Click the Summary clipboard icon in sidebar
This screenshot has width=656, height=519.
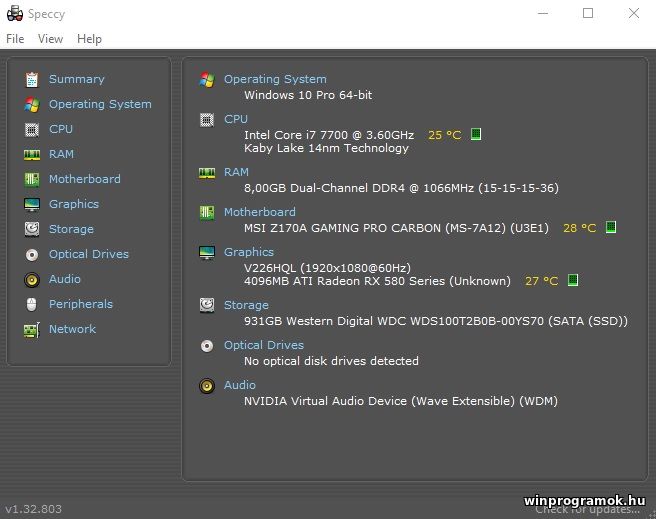[x=32, y=79]
